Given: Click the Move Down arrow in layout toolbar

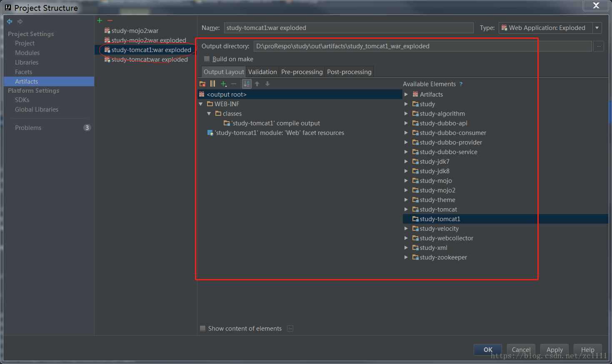Looking at the screenshot, I should pyautogui.click(x=267, y=84).
